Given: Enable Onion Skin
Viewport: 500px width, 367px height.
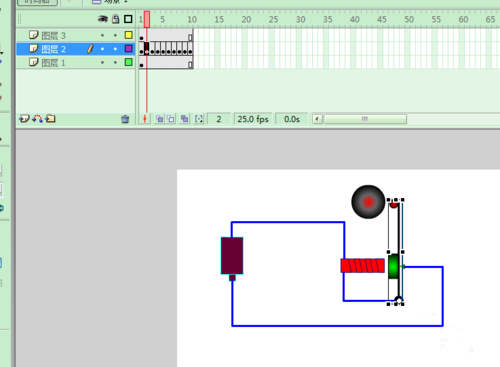Looking at the screenshot, I should click(x=160, y=119).
